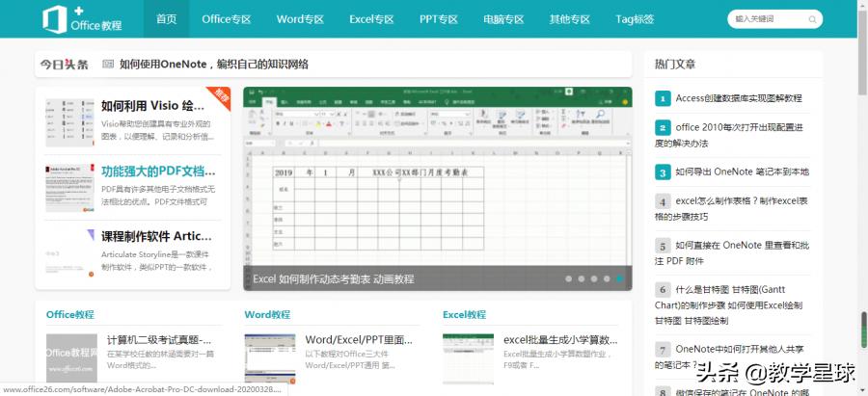Image resolution: width=868 pixels, height=396 pixels.
Task: Open the Excel 如何制作动态考勤表 caption link
Action: (334, 278)
